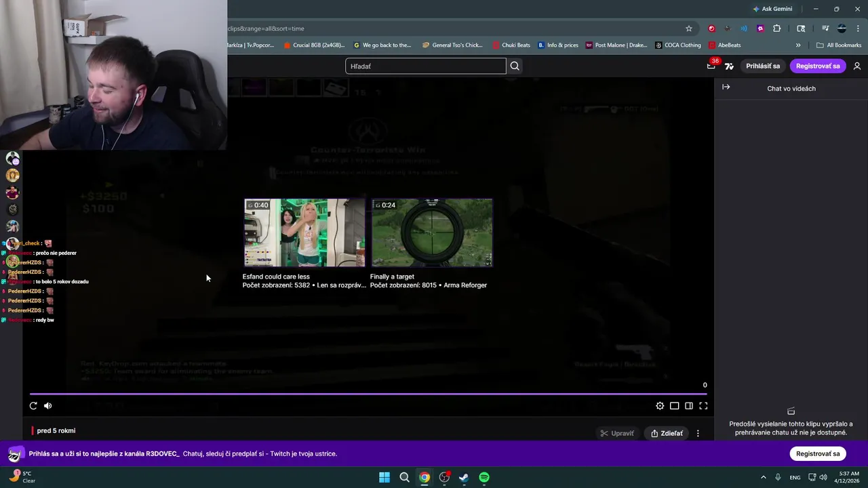Open the 'Finally a target' clip thumbnail
Screen dimensions: 868x488
432,232
